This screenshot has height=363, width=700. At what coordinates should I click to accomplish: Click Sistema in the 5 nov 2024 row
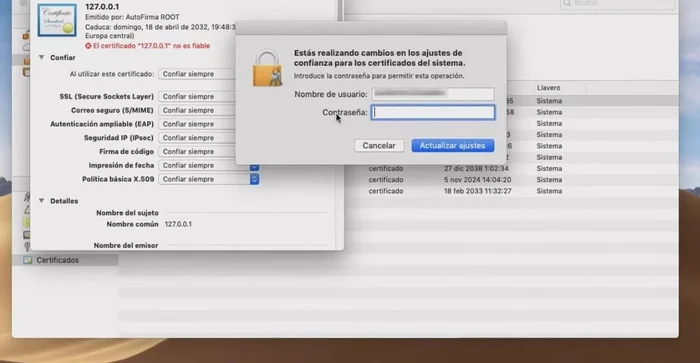coord(549,179)
